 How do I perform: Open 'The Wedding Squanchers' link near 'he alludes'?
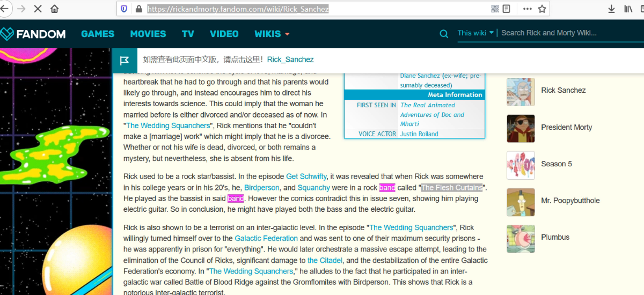coord(251,271)
